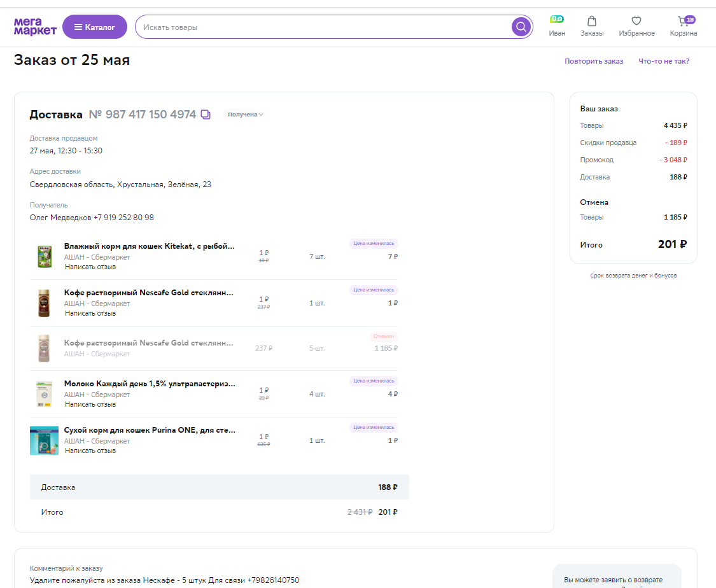The image size is (716, 588).
Task: Write a review for Kitekat item
Action: (x=90, y=267)
